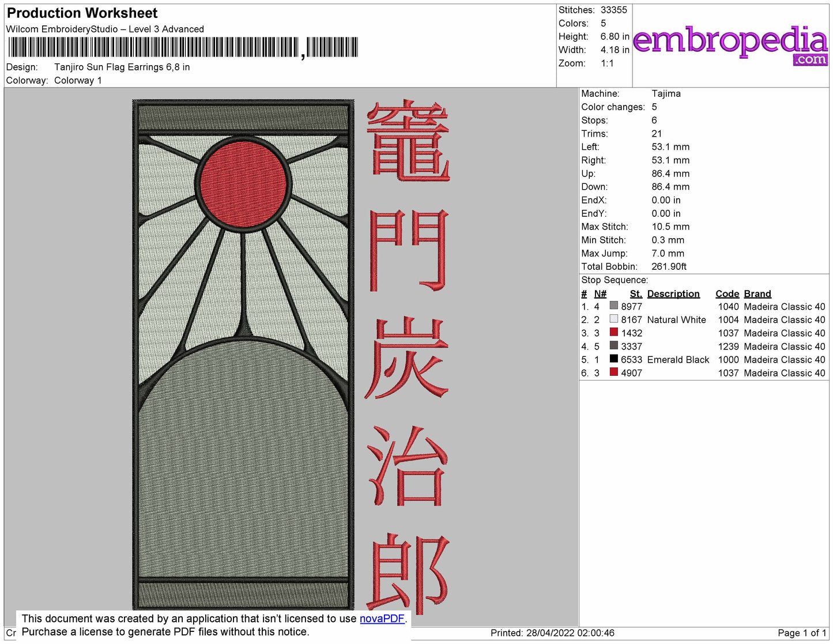The image size is (833, 644).
Task: Click the 門 kanji character
Action: tap(408, 250)
